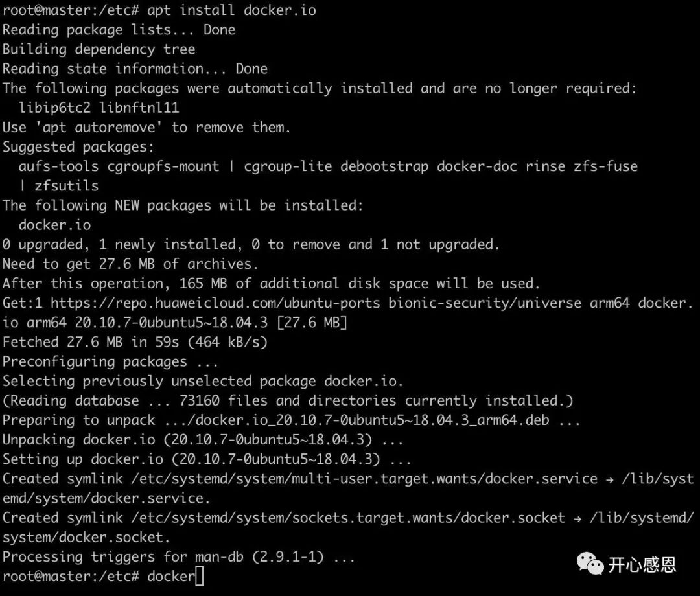Click the last 'root@master:/etc#' prompt
Viewport: 700px width, 596px height.
(71, 577)
